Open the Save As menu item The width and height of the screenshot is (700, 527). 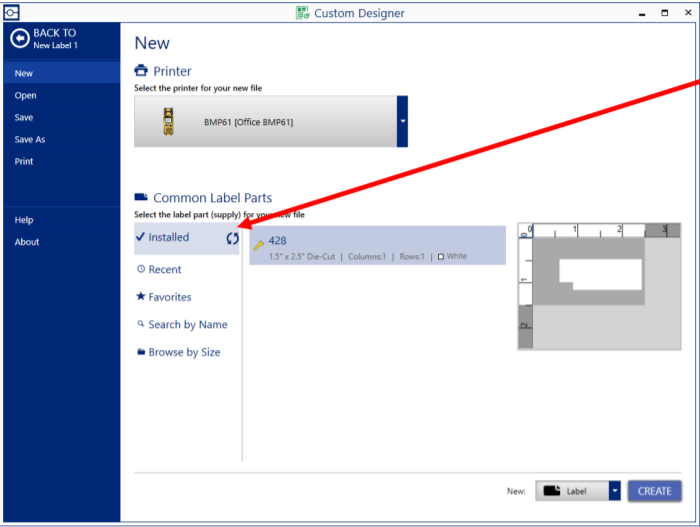tap(30, 139)
